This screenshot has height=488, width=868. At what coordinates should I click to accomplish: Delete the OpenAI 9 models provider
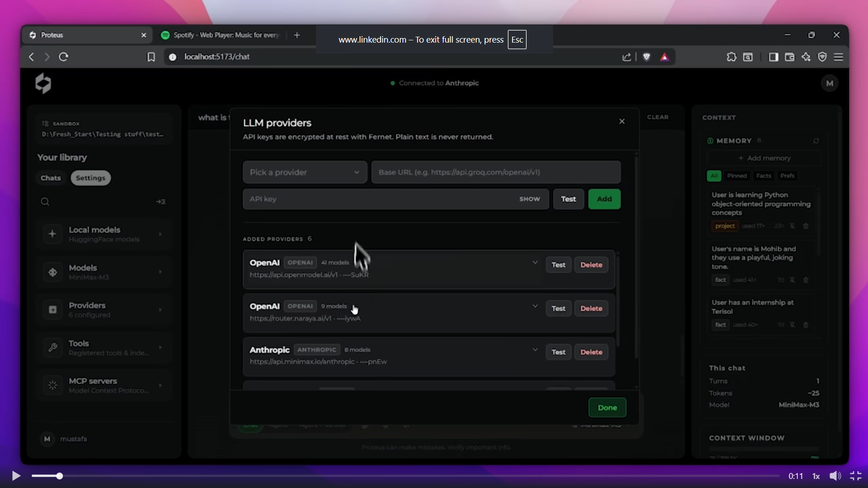coord(591,309)
